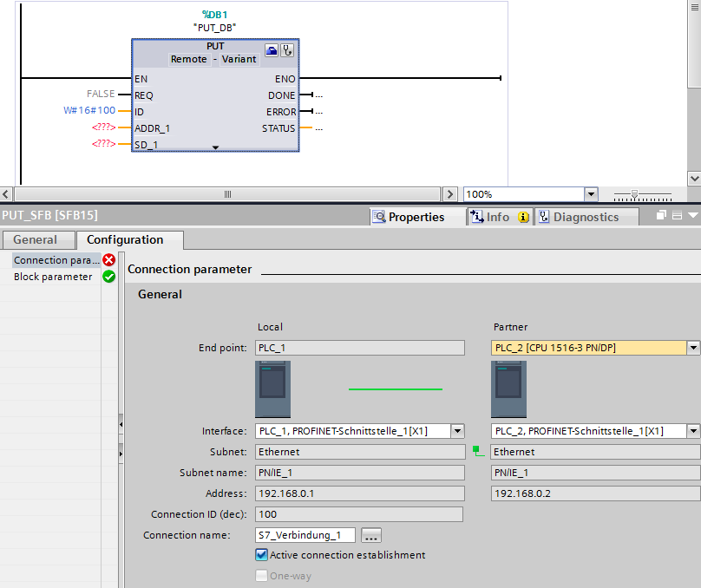Open the local Interface dropdown

coord(457,431)
